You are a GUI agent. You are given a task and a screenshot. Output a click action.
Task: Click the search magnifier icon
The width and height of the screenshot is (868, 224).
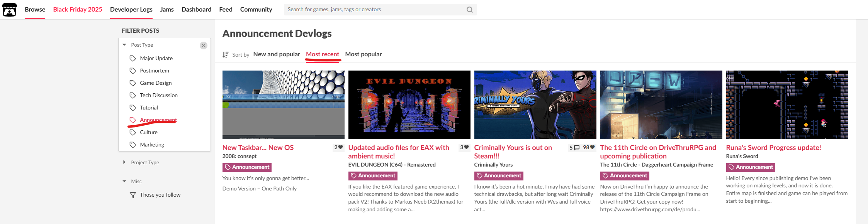click(470, 10)
